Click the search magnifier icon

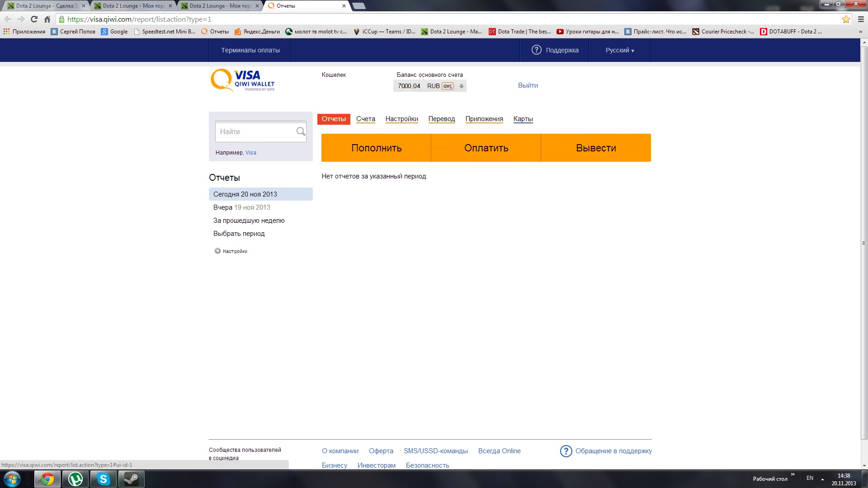pyautogui.click(x=301, y=131)
